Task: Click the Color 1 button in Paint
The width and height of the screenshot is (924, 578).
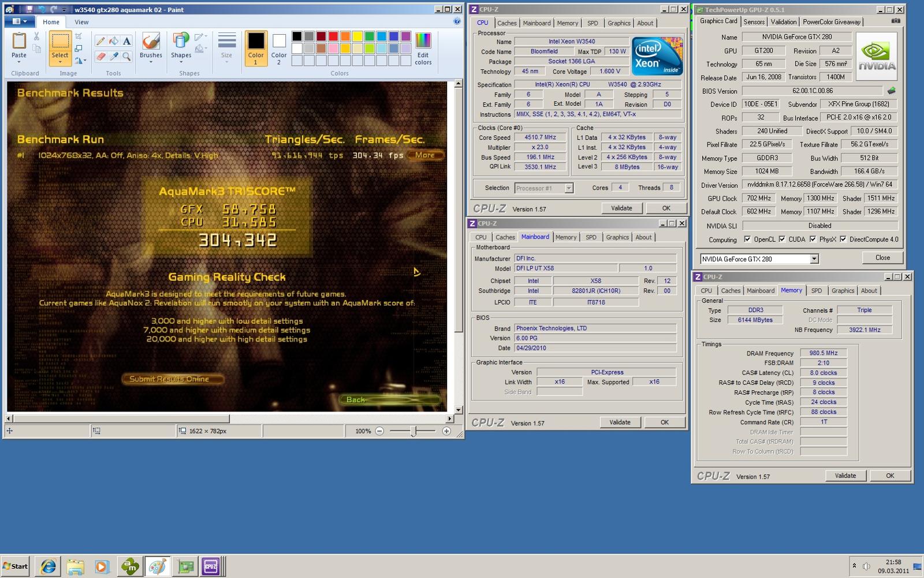Action: [256, 49]
